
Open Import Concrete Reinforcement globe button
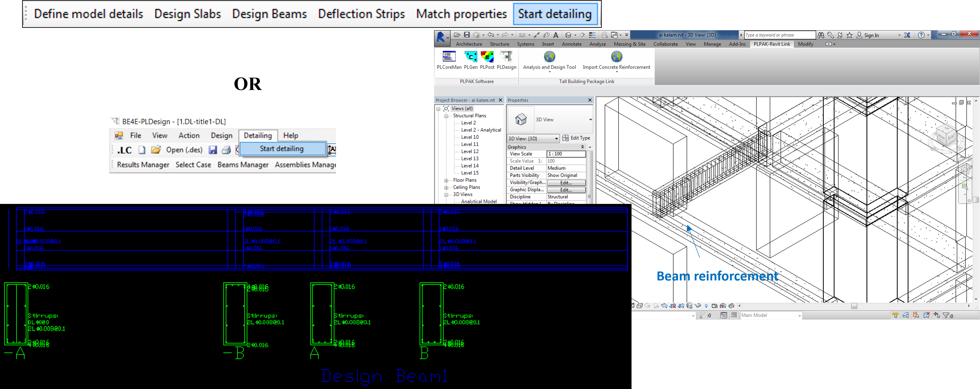coord(616,61)
